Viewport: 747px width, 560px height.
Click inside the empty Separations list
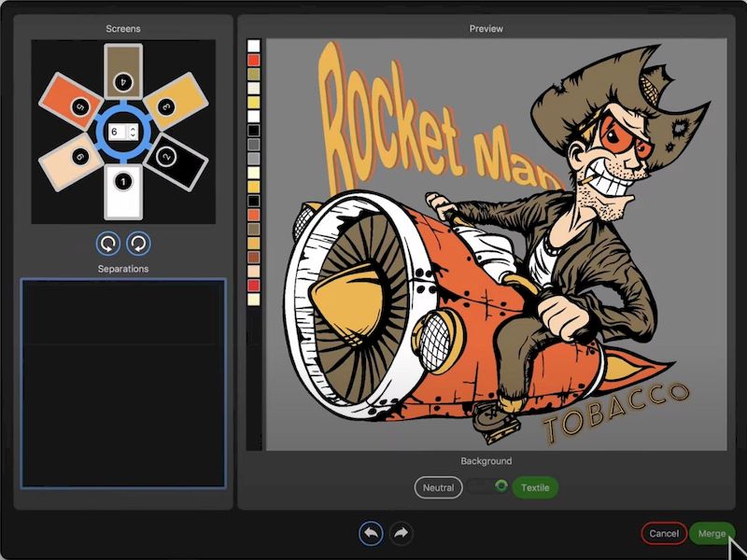click(122, 383)
